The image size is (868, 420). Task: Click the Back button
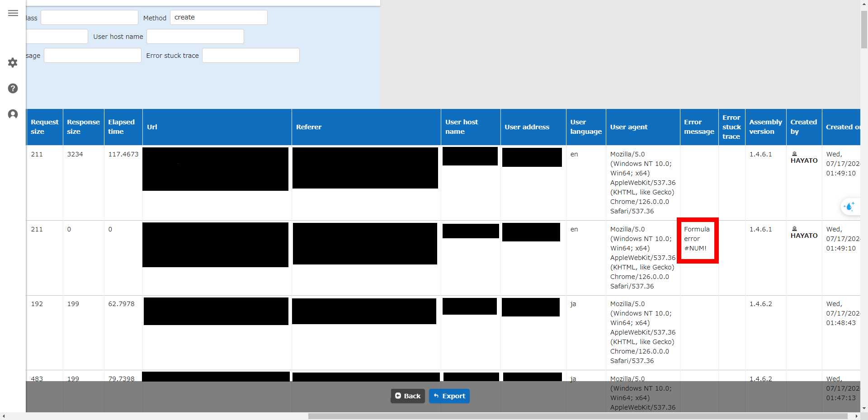pyautogui.click(x=408, y=396)
